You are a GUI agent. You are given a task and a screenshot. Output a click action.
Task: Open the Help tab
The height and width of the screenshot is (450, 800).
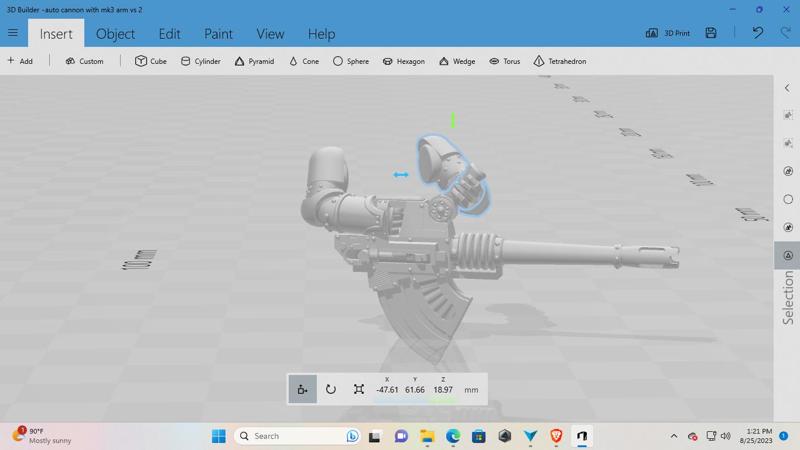click(x=321, y=34)
